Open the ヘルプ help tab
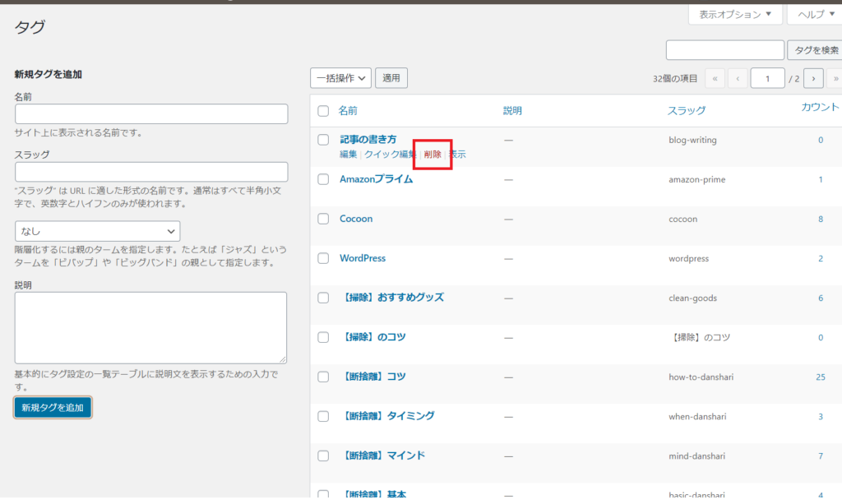Screen dimensions: 842x504 pyautogui.click(x=814, y=15)
